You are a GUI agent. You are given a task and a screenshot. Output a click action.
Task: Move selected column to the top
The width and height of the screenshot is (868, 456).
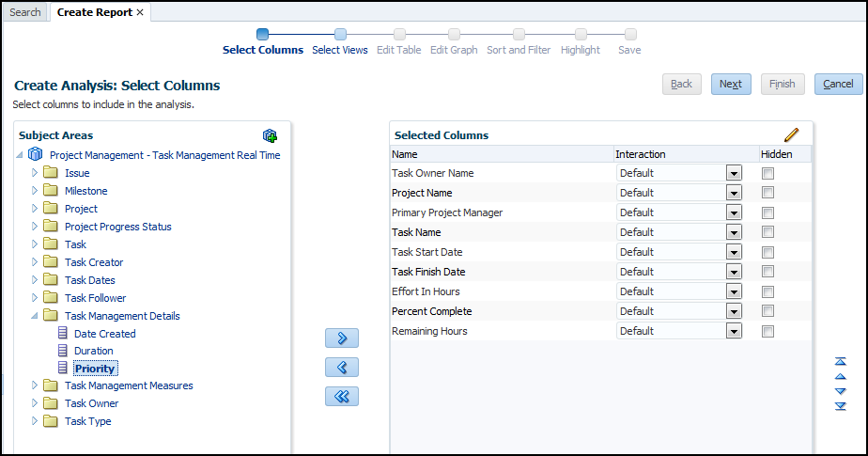click(x=841, y=361)
